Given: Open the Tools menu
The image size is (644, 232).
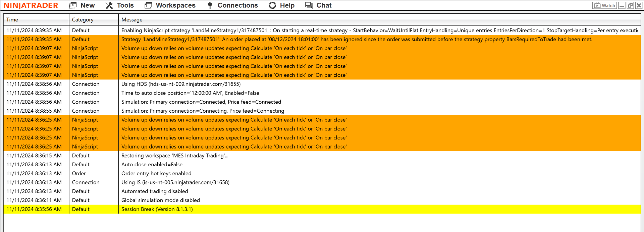Looking at the screenshot, I should click(x=120, y=5).
